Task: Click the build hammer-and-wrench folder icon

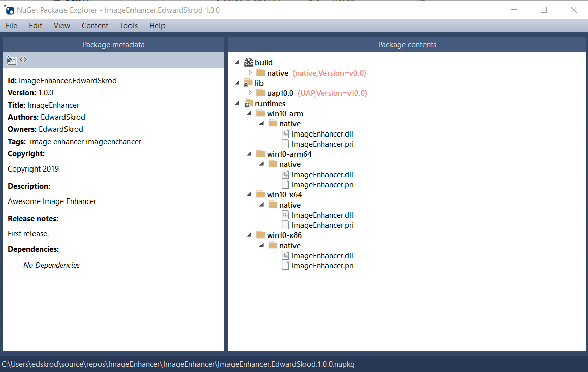Action: tap(248, 62)
